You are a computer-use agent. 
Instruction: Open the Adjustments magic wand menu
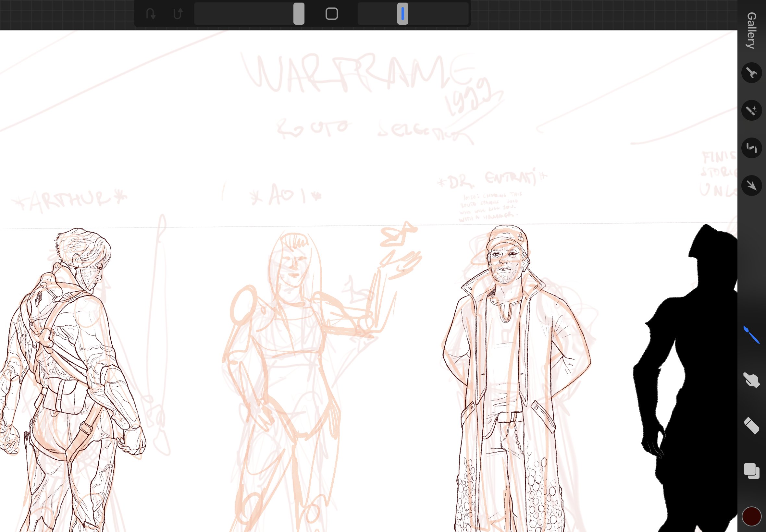[x=751, y=110]
